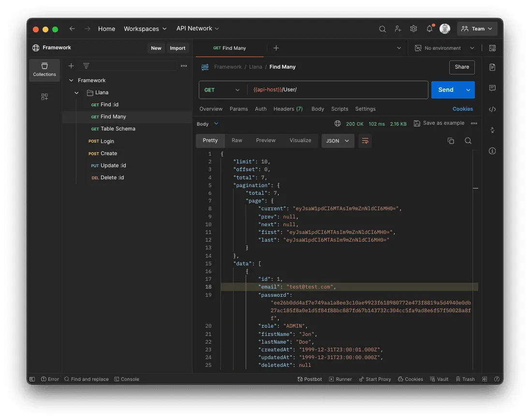Viewport: 530px width, 420px height.
Task: Add a new collection with plus icon
Action: [x=71, y=66]
